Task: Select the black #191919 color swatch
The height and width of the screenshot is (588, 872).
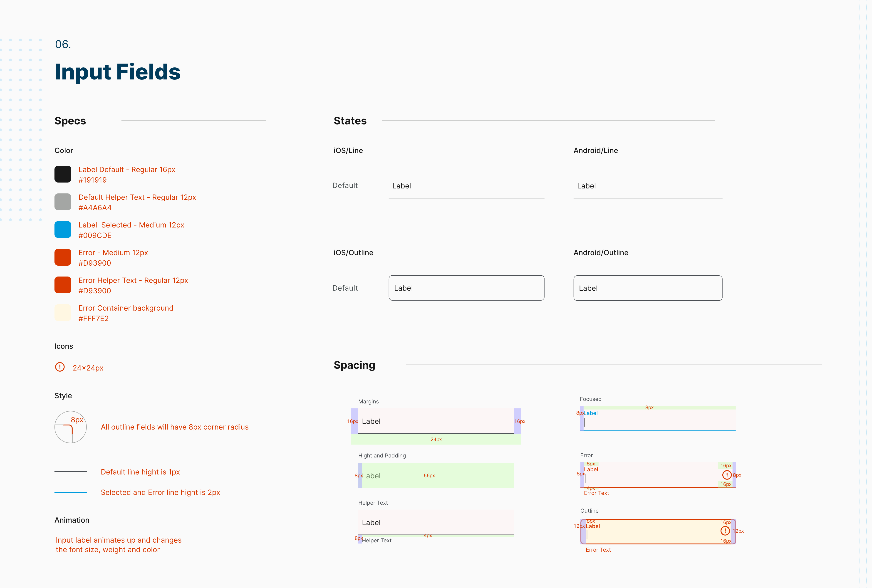Action: [63, 174]
